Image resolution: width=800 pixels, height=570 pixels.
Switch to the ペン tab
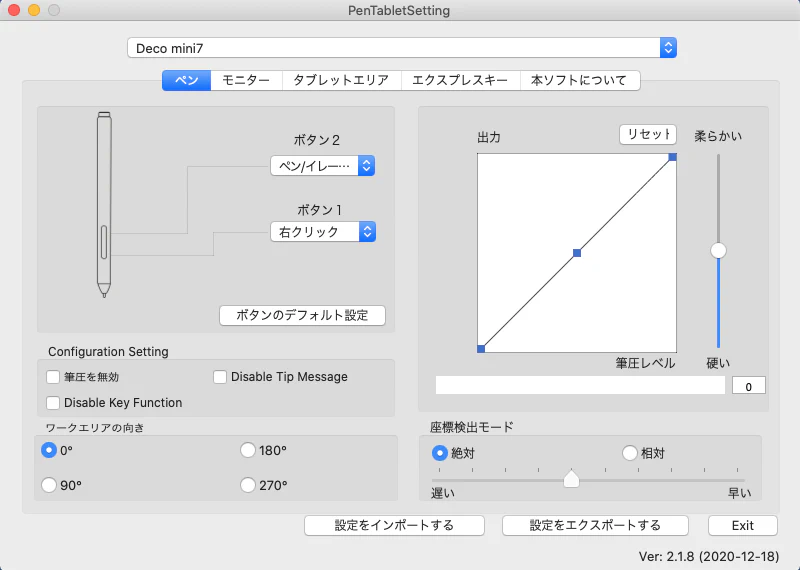pos(186,80)
